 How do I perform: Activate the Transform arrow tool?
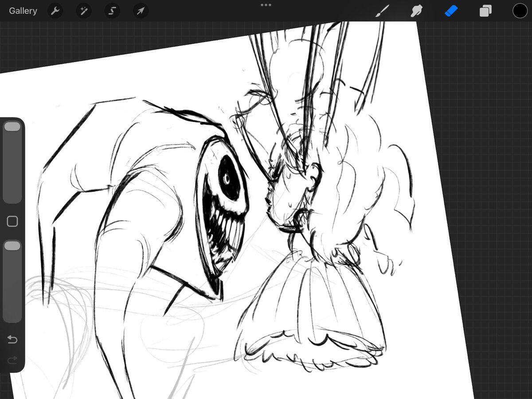[141, 11]
